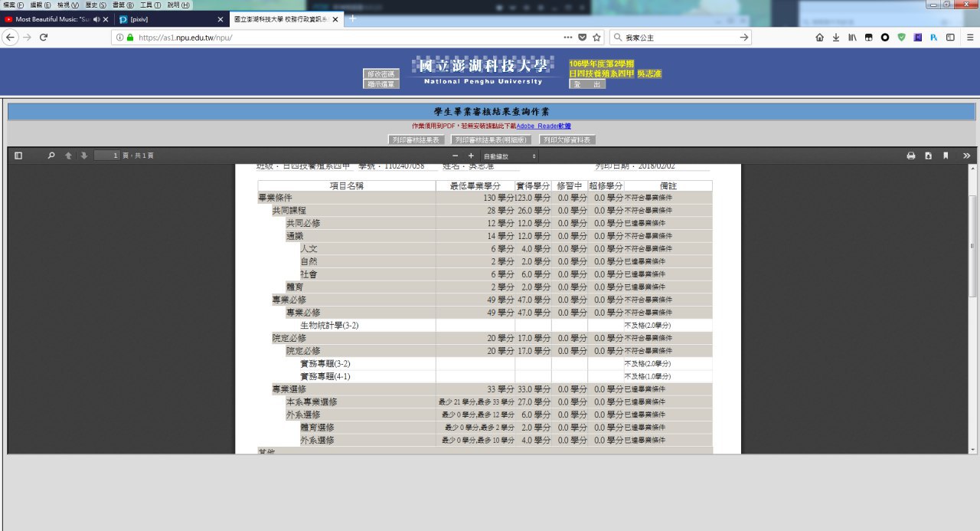Print the PDF document
The height and width of the screenshot is (531, 980).
coord(911,156)
